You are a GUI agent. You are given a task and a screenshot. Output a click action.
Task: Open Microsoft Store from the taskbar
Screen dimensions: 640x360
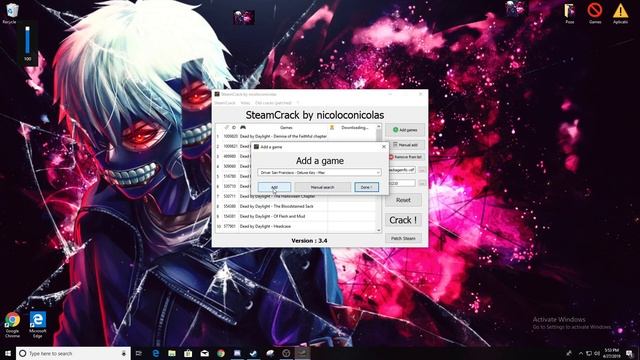(x=188, y=353)
